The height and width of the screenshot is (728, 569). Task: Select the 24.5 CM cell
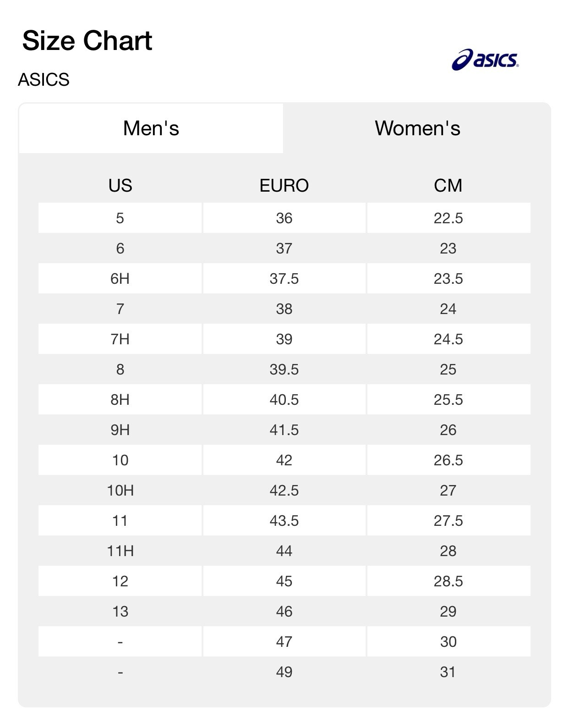point(448,339)
